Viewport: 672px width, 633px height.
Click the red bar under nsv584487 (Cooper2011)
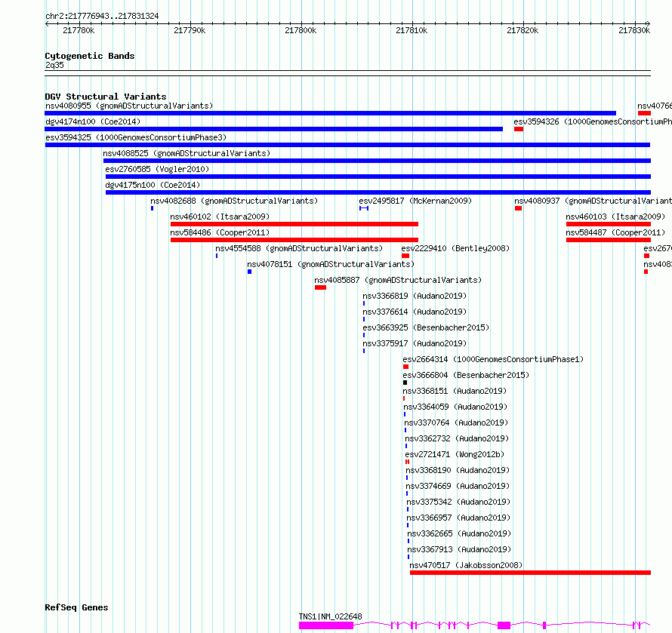(608, 240)
